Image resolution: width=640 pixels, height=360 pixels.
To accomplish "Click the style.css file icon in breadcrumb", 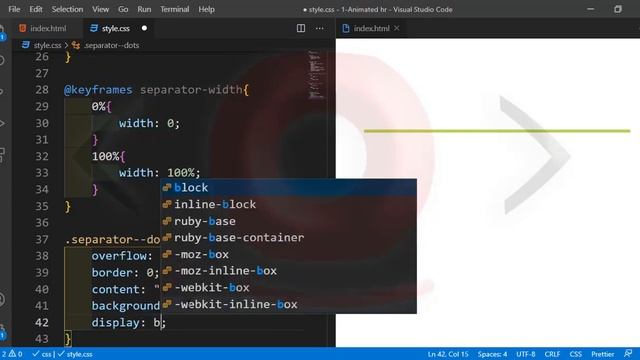I will 26,45.
